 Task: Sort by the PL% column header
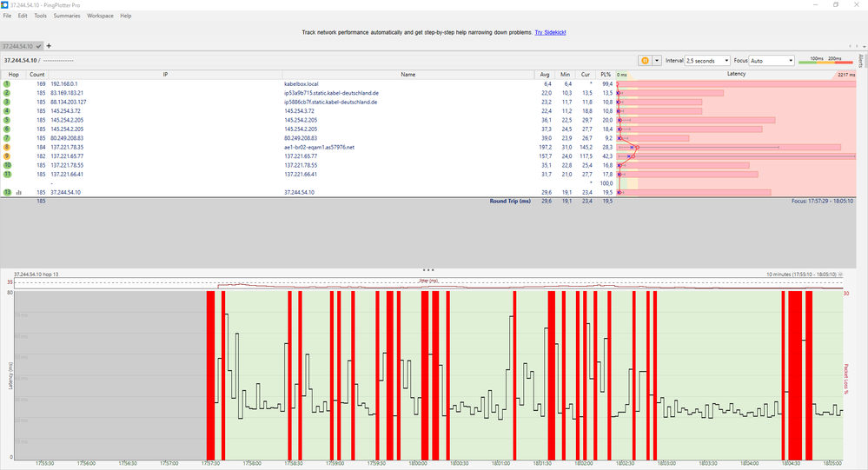[x=606, y=75]
